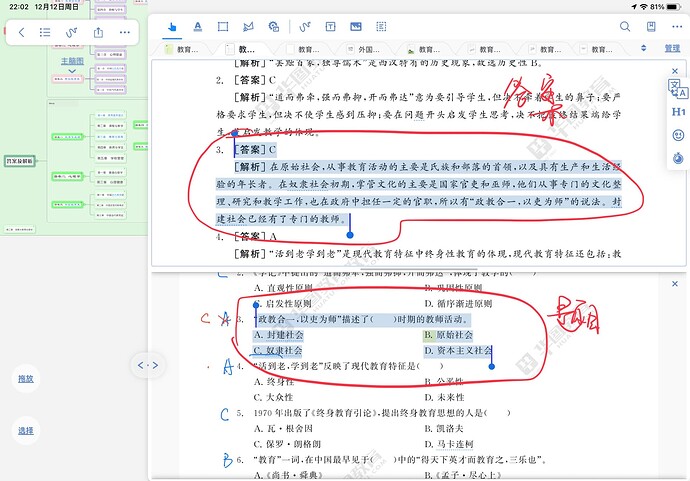Open the excerpt color palette tool

click(x=274, y=27)
